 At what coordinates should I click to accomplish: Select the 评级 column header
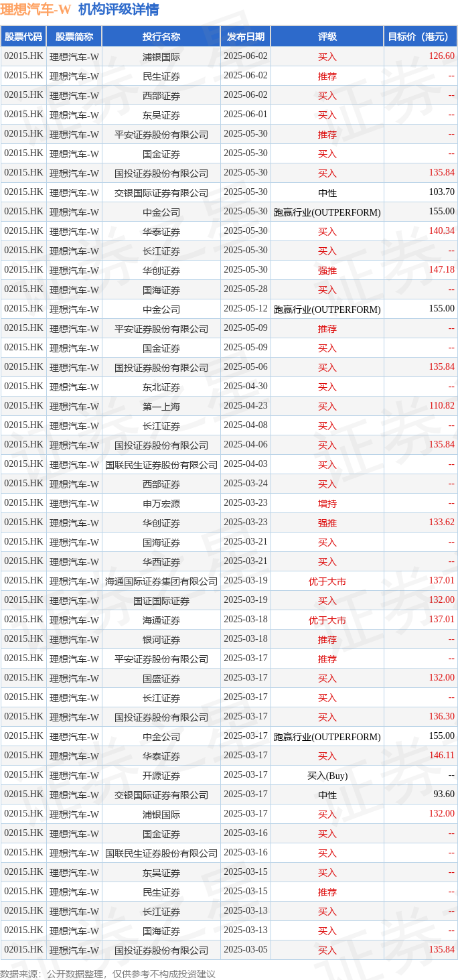[x=327, y=37]
